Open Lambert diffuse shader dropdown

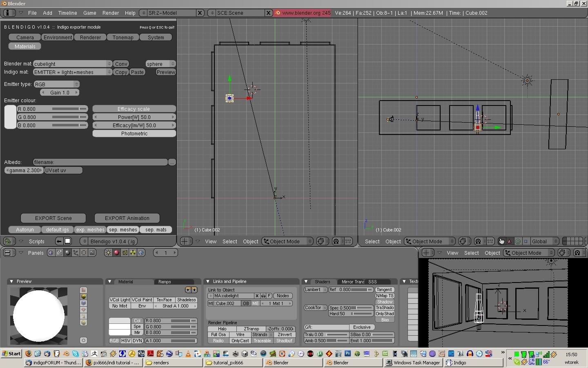click(x=316, y=289)
